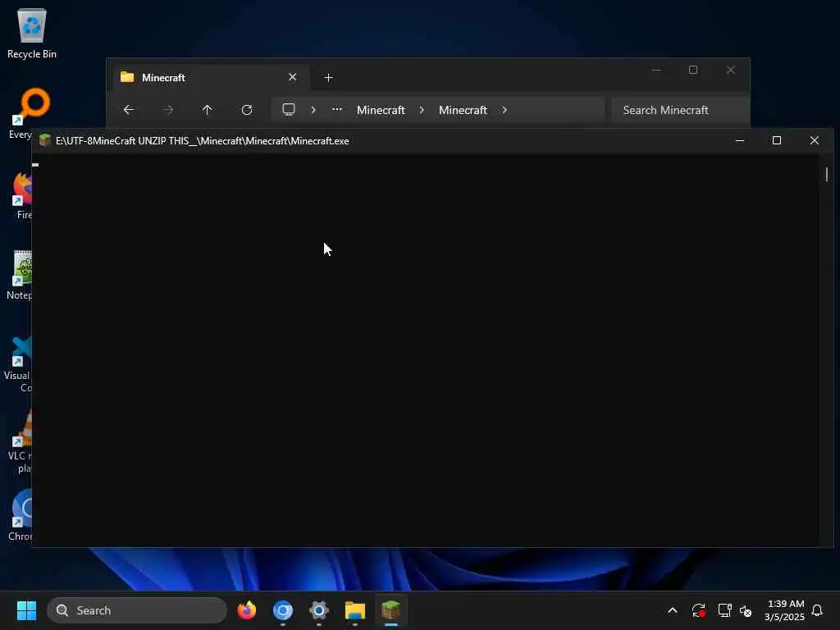Minimize the Minecraft.exe console window
This screenshot has height=630, width=840.
(740, 140)
